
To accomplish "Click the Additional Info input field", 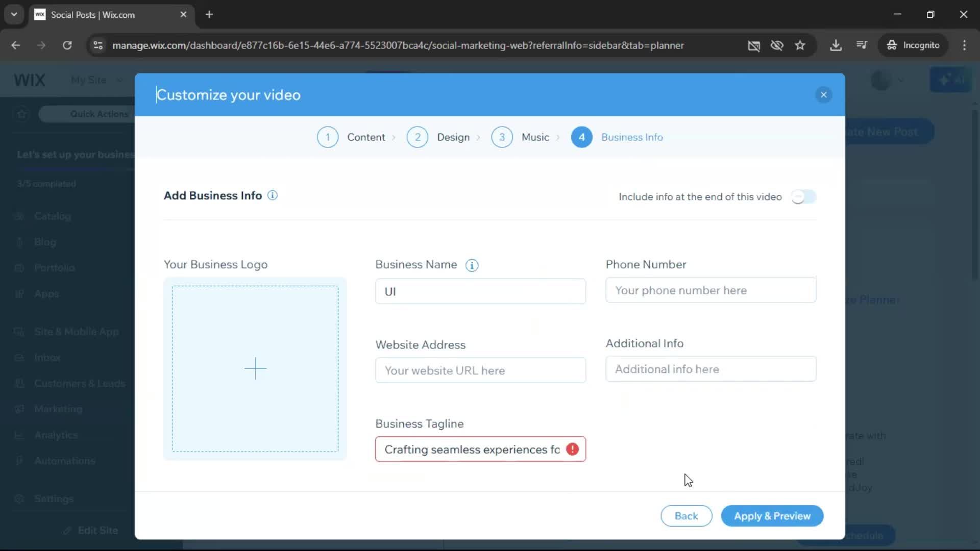I will pos(710,369).
